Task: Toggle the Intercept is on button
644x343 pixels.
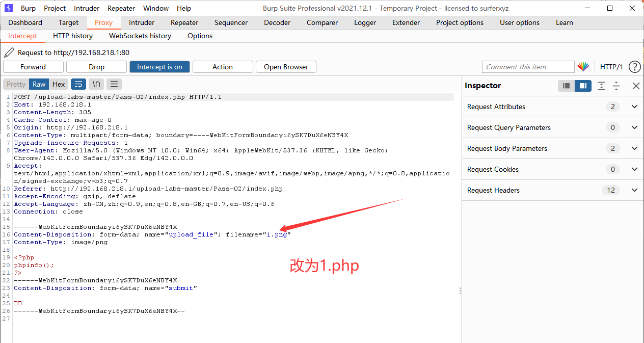Action: tap(159, 67)
